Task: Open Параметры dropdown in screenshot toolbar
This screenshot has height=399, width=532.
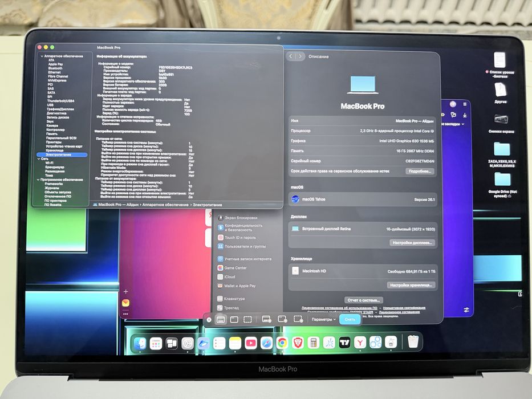Action: pyautogui.click(x=324, y=319)
